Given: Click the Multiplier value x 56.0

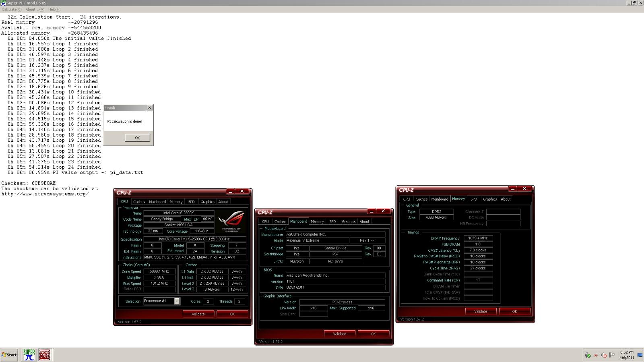Looking at the screenshot, I should click(159, 277).
